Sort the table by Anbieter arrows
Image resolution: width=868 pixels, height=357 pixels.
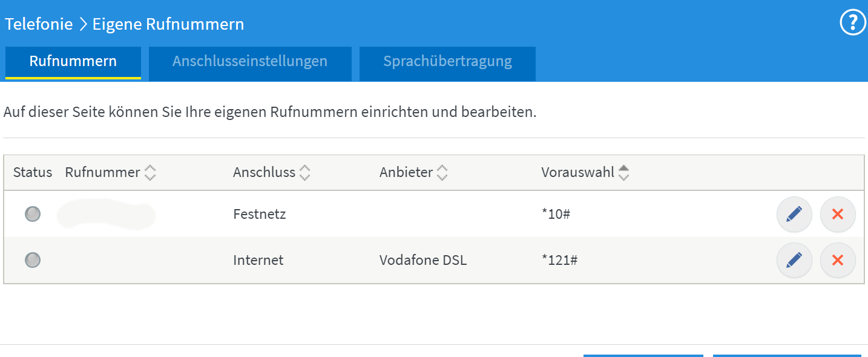point(442,173)
